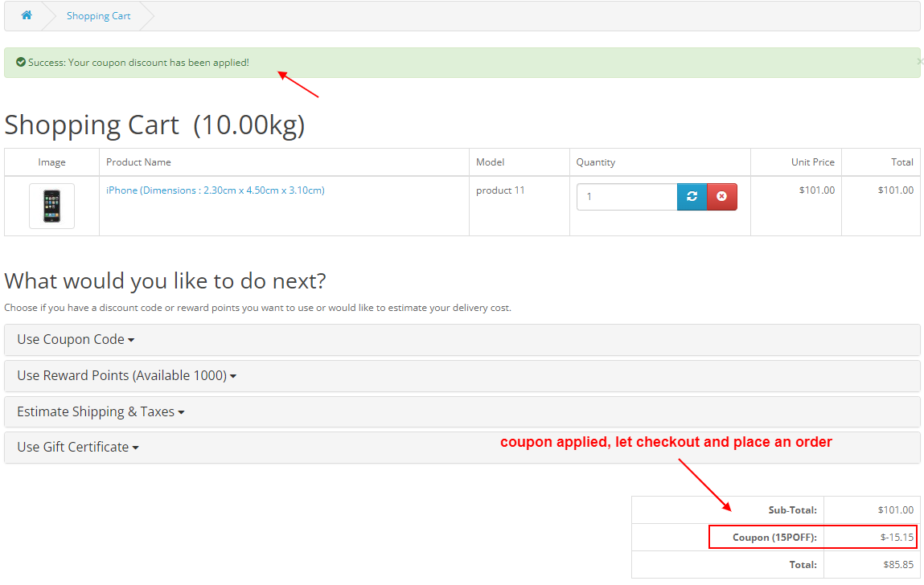
Task: Click the home icon in breadcrumb
Action: click(27, 15)
